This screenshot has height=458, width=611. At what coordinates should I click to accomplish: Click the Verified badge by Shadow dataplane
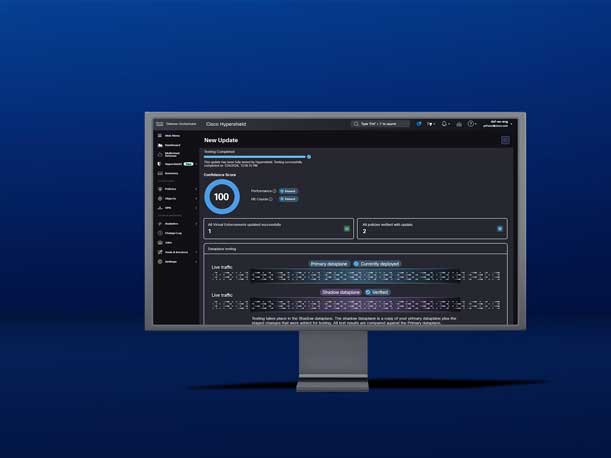click(x=378, y=292)
